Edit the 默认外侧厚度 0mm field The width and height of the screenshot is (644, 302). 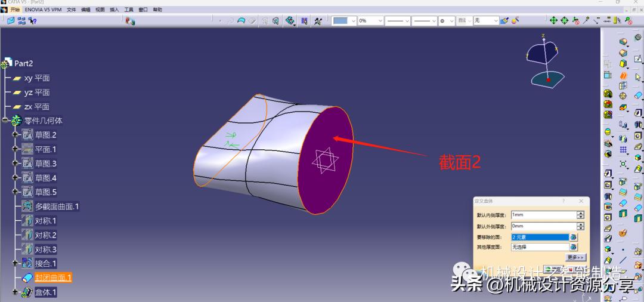(544, 226)
